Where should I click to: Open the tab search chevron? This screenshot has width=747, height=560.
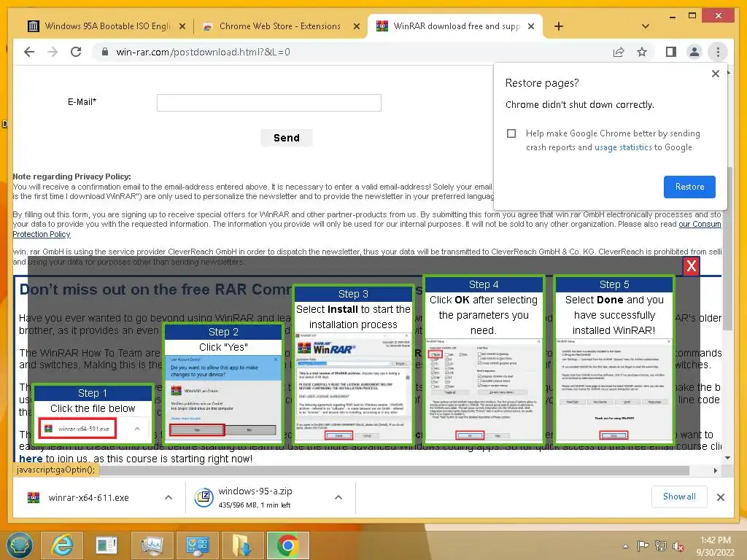click(x=646, y=26)
